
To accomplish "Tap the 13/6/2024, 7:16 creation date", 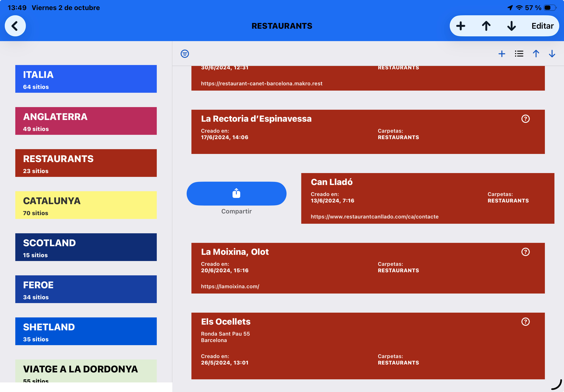I will pyautogui.click(x=332, y=201).
